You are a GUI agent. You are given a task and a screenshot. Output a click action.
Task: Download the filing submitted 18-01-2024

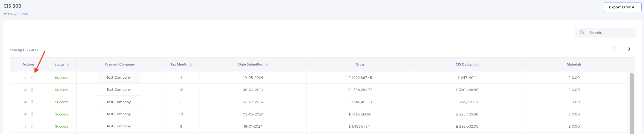(32, 127)
